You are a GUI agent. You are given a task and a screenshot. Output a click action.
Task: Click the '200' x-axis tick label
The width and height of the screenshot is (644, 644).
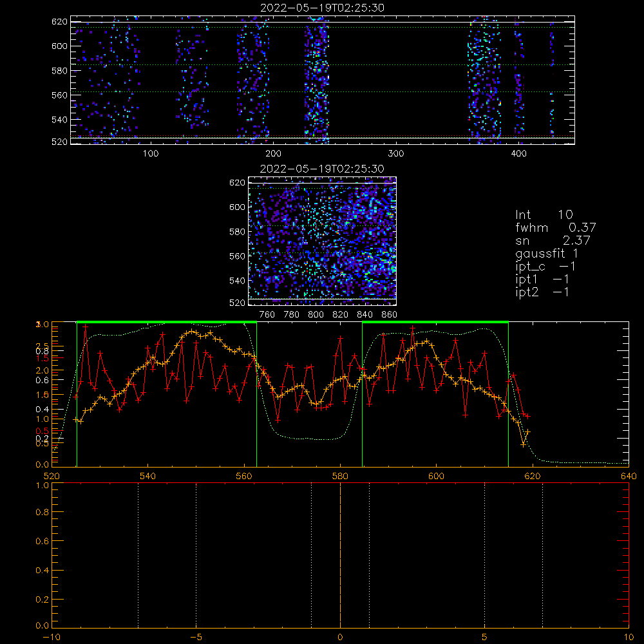click(x=274, y=154)
